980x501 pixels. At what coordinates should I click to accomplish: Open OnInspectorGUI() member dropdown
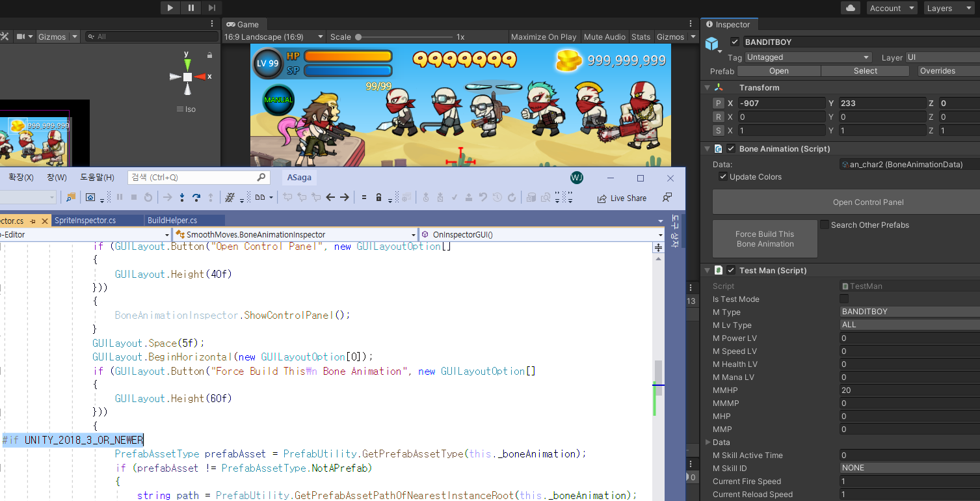542,234
